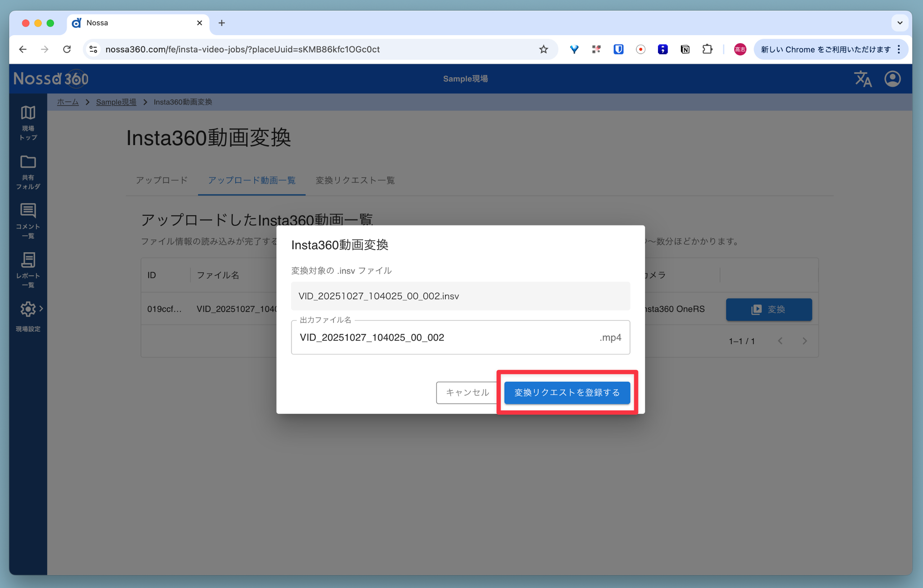Open the 現場トップ map icon

pos(28,113)
